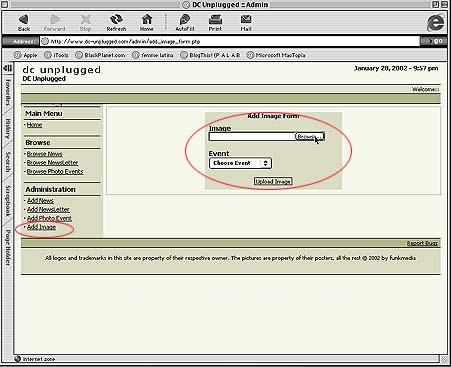Open the Page Holder side tab
Viewport: 451px width, 367px height.
[x=8, y=248]
